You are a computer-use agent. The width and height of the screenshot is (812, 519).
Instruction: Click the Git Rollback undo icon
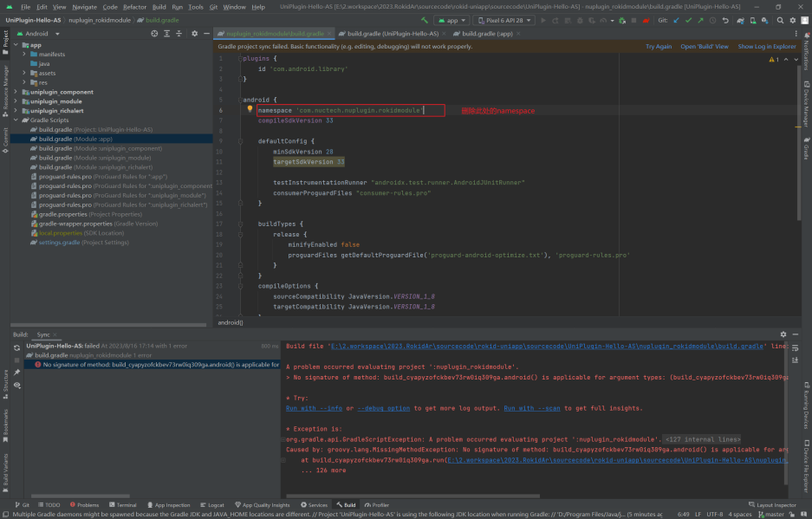point(725,20)
